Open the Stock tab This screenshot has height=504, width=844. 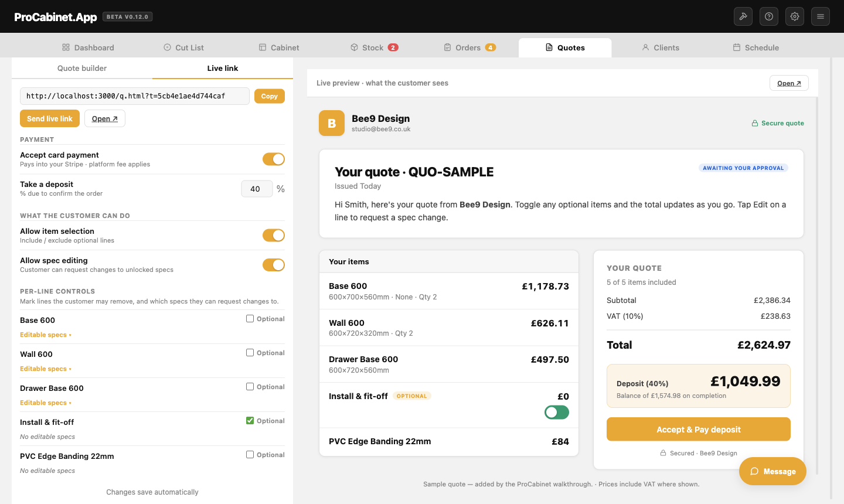click(x=374, y=47)
